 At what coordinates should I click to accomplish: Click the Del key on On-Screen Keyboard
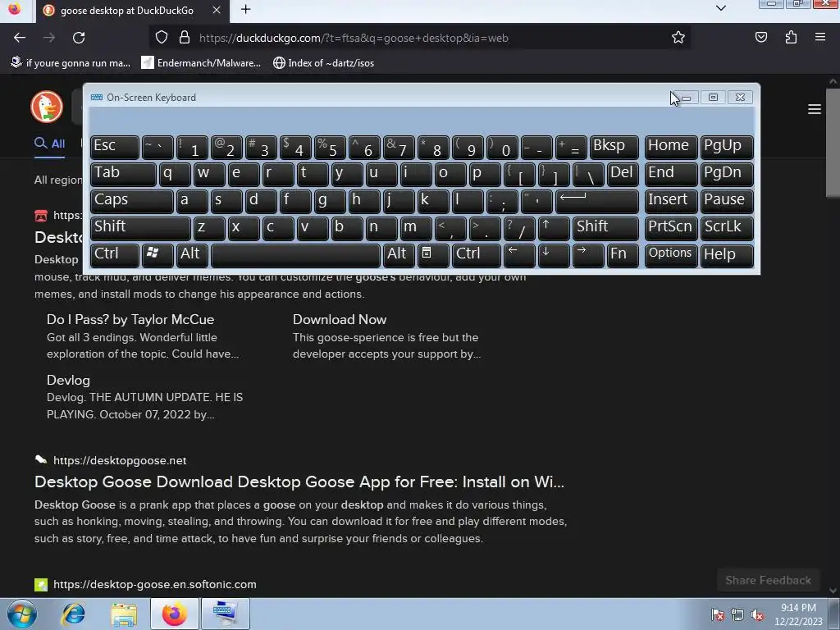tap(623, 174)
